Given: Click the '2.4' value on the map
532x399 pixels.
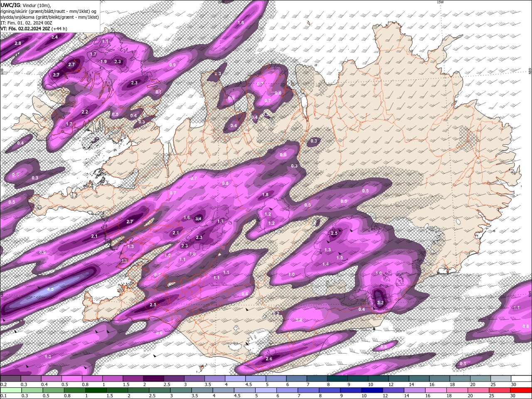Looking at the screenshot, I should point(54,37).
